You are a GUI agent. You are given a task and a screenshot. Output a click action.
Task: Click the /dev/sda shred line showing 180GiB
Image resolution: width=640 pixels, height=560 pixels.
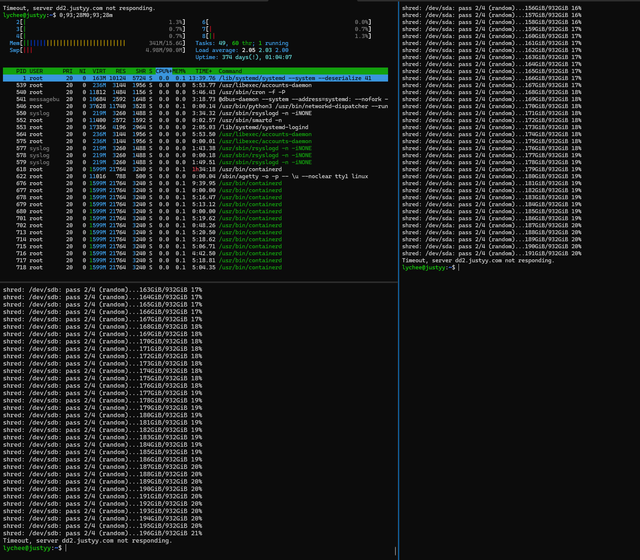click(x=491, y=176)
